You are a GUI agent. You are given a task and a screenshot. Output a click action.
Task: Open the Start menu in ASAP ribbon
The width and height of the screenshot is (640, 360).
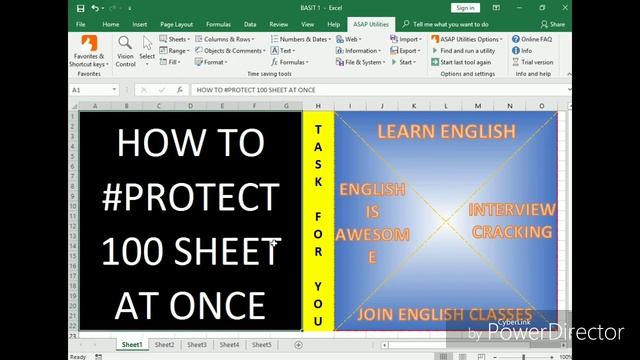coord(403,62)
